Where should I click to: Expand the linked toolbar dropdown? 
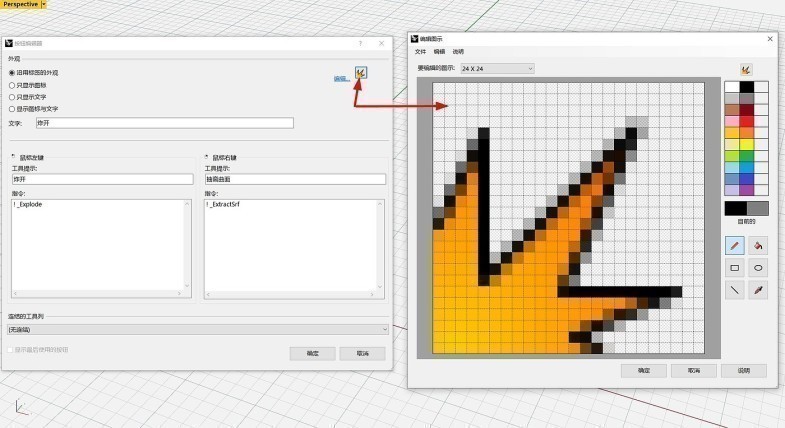point(384,329)
